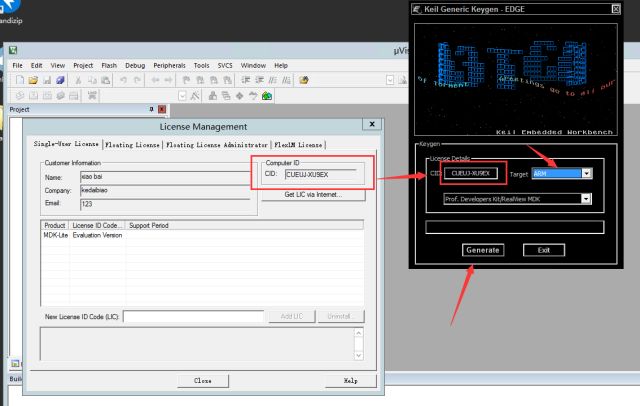Click the Save floppy disk icon
Viewport: 640px width, 406px height.
click(47, 80)
